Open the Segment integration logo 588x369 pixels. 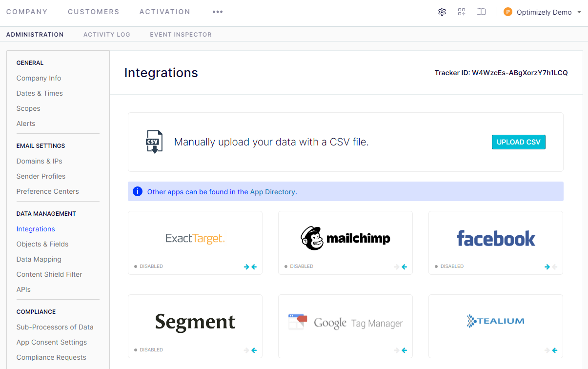pos(195,322)
